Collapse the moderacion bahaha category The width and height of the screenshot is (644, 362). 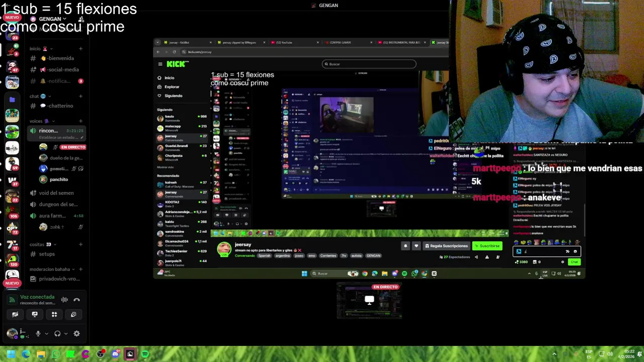53,269
